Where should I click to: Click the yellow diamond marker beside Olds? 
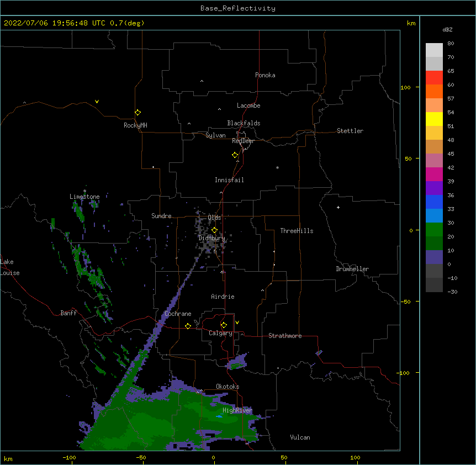214,230
